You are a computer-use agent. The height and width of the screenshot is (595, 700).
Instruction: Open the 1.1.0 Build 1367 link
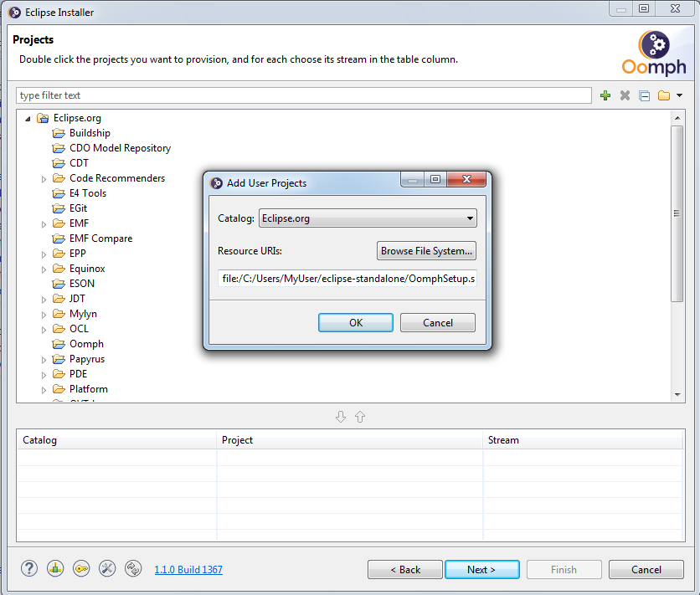[x=188, y=570]
